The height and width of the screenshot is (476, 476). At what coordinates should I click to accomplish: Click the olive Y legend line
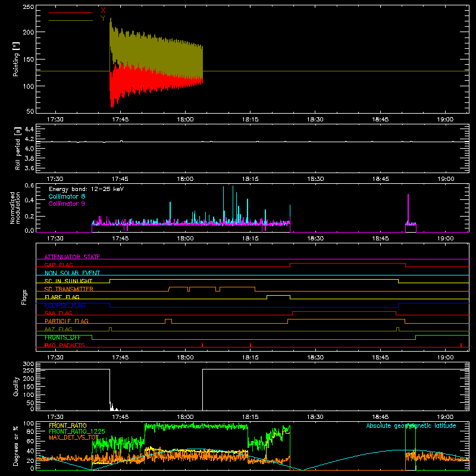tap(71, 20)
